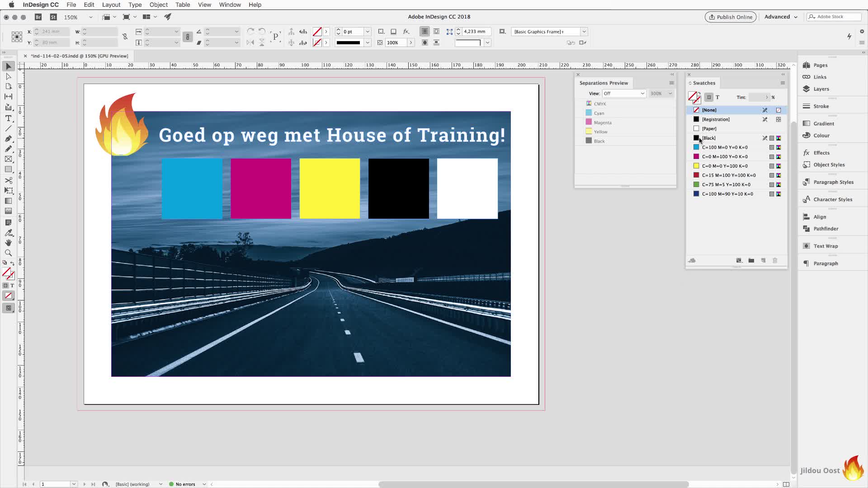Open Adobe Bridge from the Br icon
The width and height of the screenshot is (868, 488).
pos(38,17)
